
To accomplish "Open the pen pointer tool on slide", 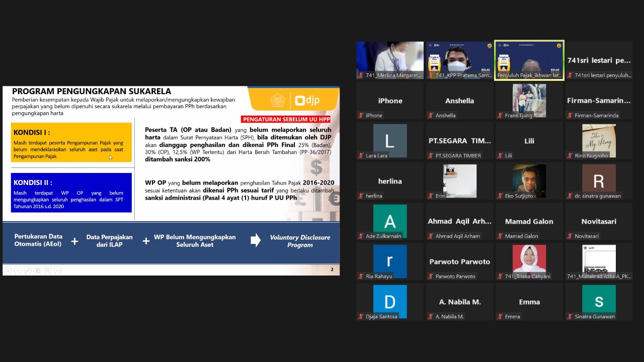I will (28, 270).
